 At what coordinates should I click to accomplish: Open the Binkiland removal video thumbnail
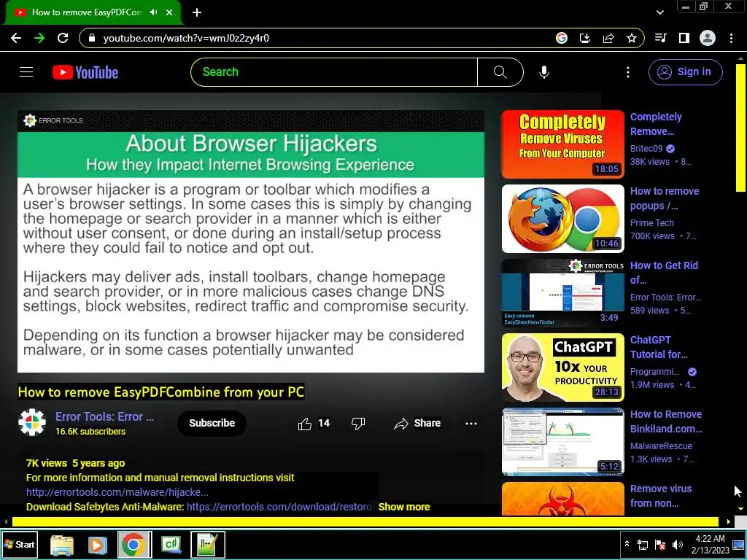(x=562, y=441)
